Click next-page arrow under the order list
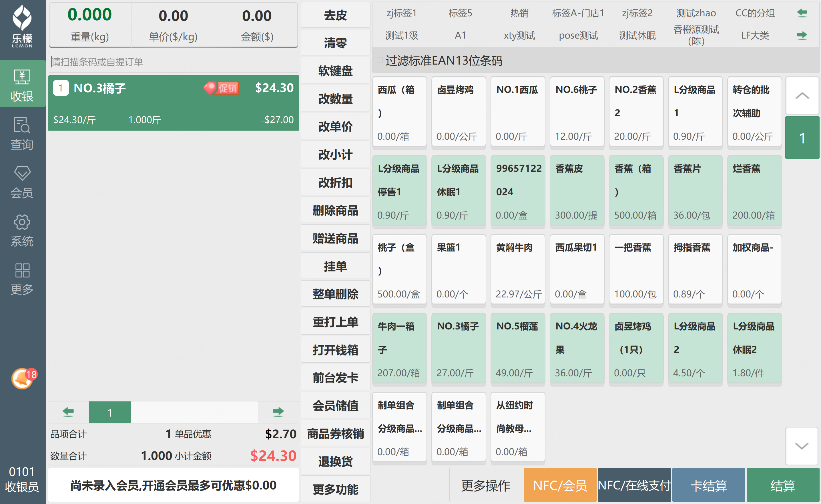 (278, 412)
